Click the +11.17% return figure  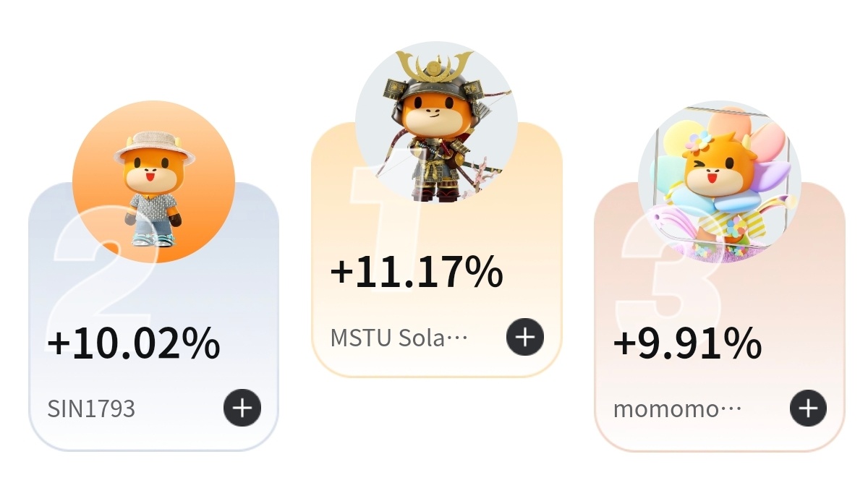pos(416,273)
